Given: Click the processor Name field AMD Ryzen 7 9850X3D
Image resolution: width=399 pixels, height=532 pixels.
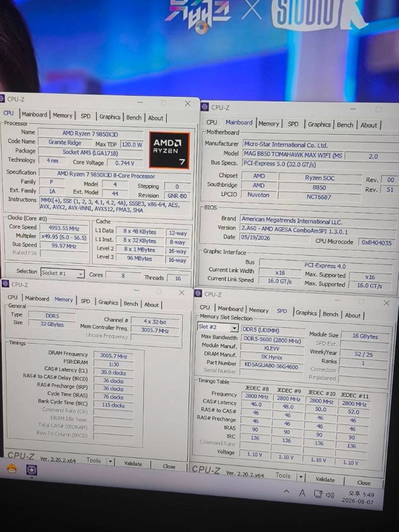Looking at the screenshot, I should pyautogui.click(x=90, y=134).
